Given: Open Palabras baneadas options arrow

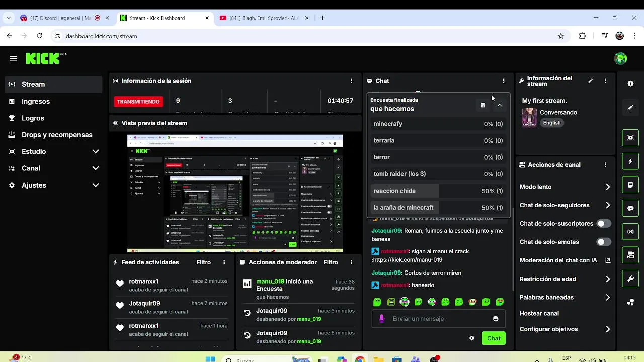Looking at the screenshot, I should pyautogui.click(x=608, y=298).
